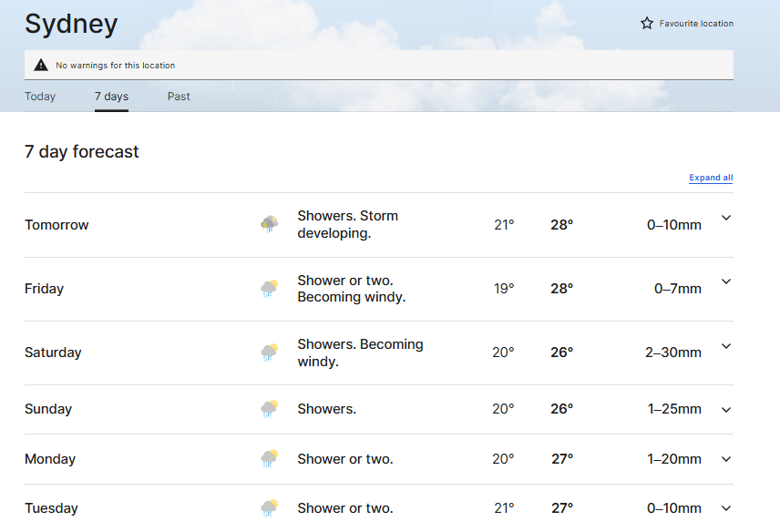Expand Sunday's forecast chevron
The width and height of the screenshot is (780, 532).
726,410
